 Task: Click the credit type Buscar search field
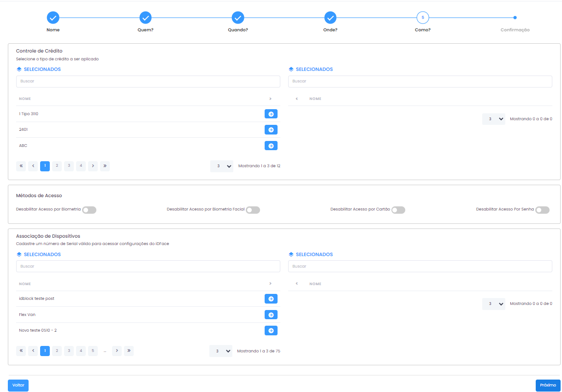tap(148, 82)
